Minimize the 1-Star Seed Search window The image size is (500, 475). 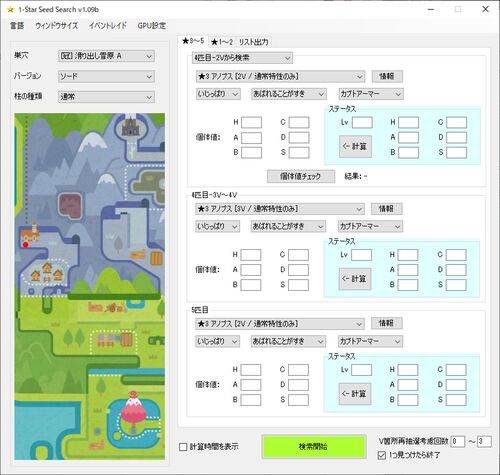(431, 9)
